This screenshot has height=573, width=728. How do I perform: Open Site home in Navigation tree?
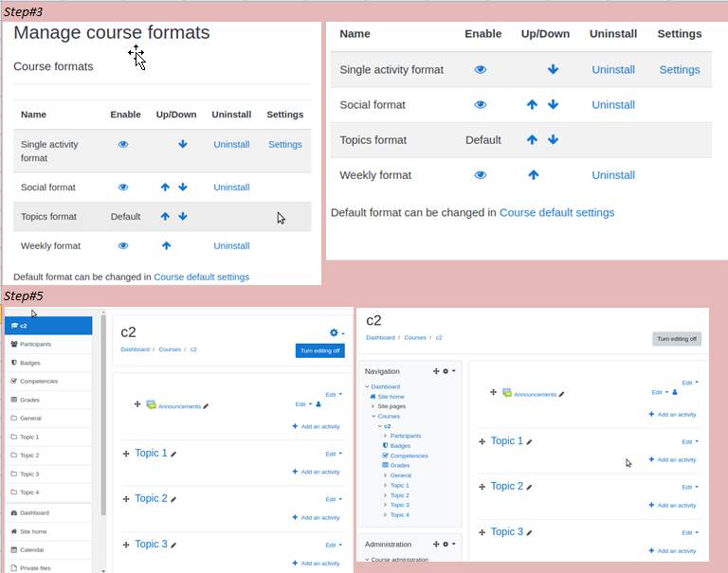click(x=391, y=397)
